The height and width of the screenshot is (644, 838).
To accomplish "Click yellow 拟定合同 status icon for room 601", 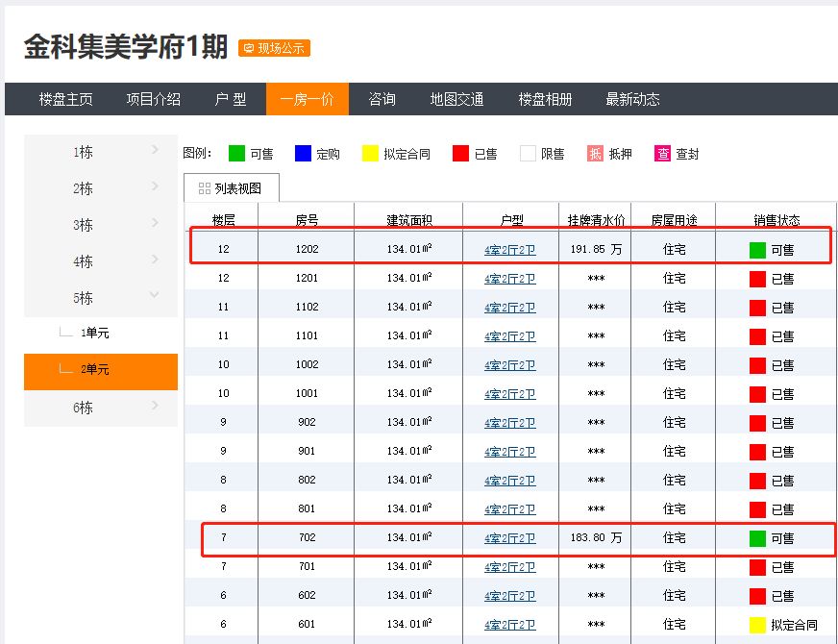I will [x=757, y=625].
